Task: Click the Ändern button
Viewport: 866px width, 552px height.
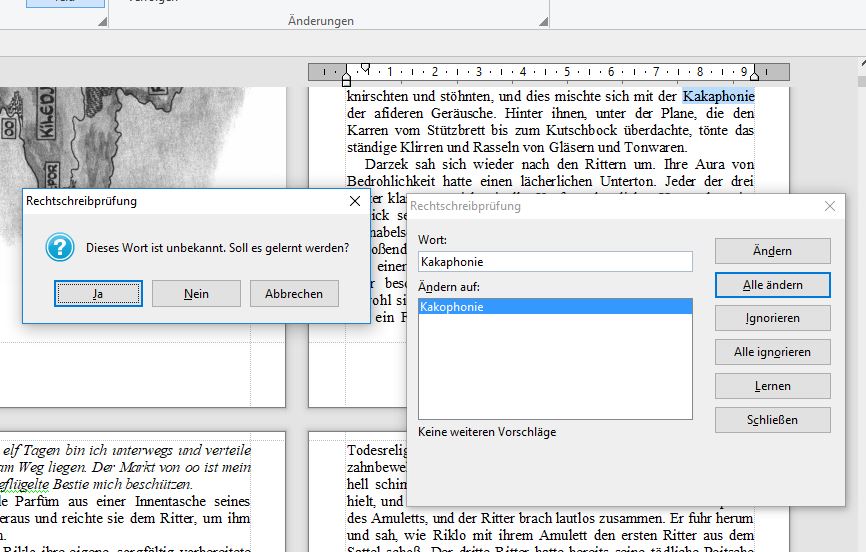Action: (772, 251)
